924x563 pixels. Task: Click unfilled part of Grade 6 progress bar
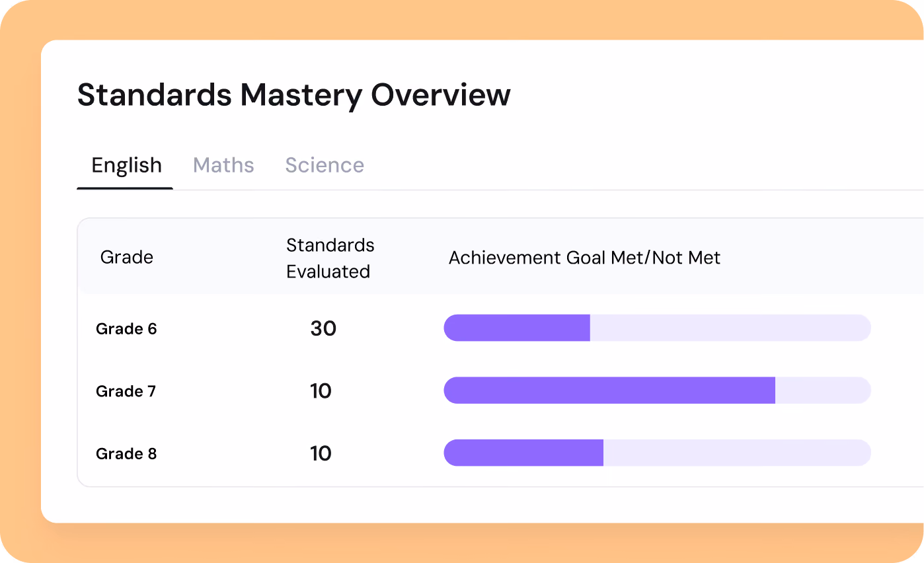pyautogui.click(x=730, y=328)
